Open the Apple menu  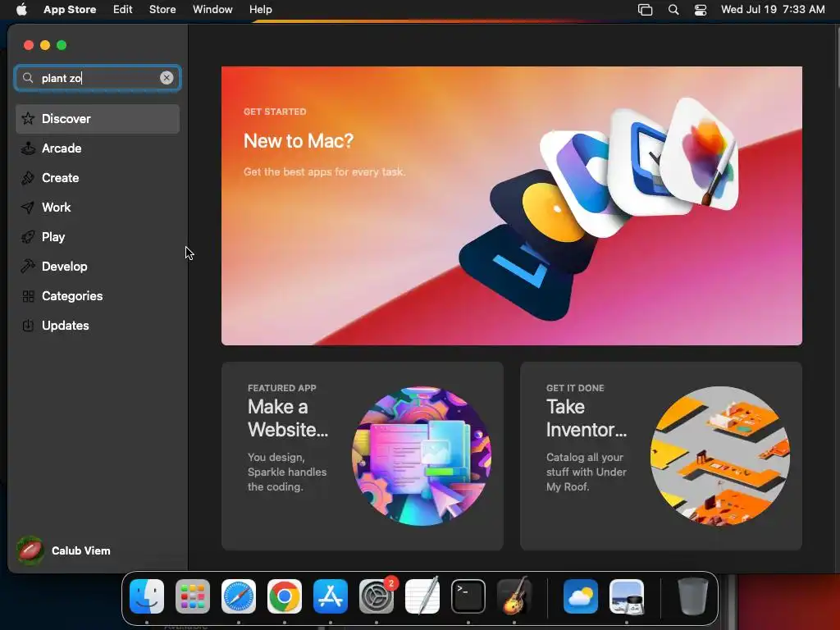pos(21,9)
